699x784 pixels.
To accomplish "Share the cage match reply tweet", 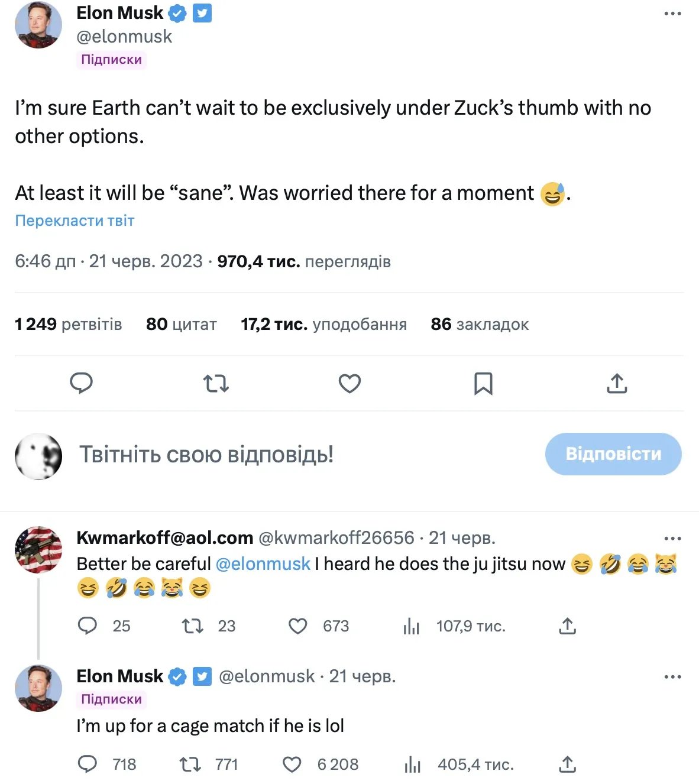I will (x=567, y=764).
